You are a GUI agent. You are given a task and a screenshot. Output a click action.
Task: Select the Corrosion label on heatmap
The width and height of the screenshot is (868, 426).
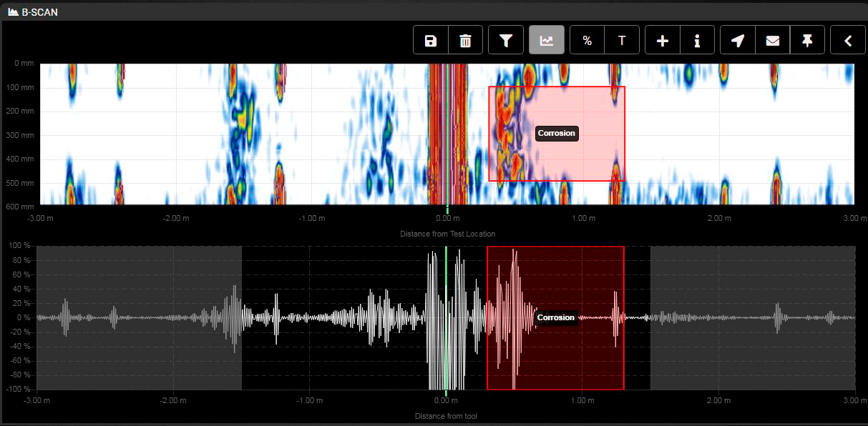point(556,133)
